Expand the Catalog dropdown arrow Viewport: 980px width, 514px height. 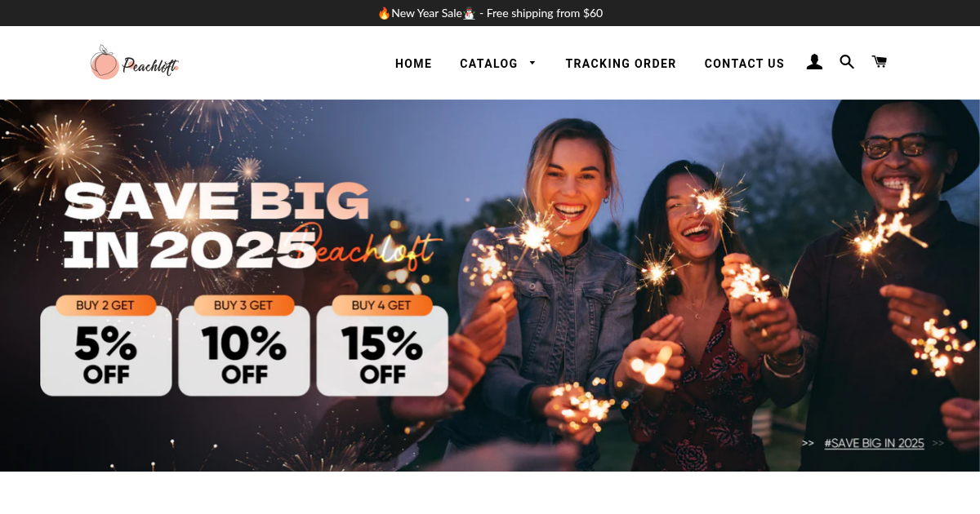pyautogui.click(x=532, y=63)
